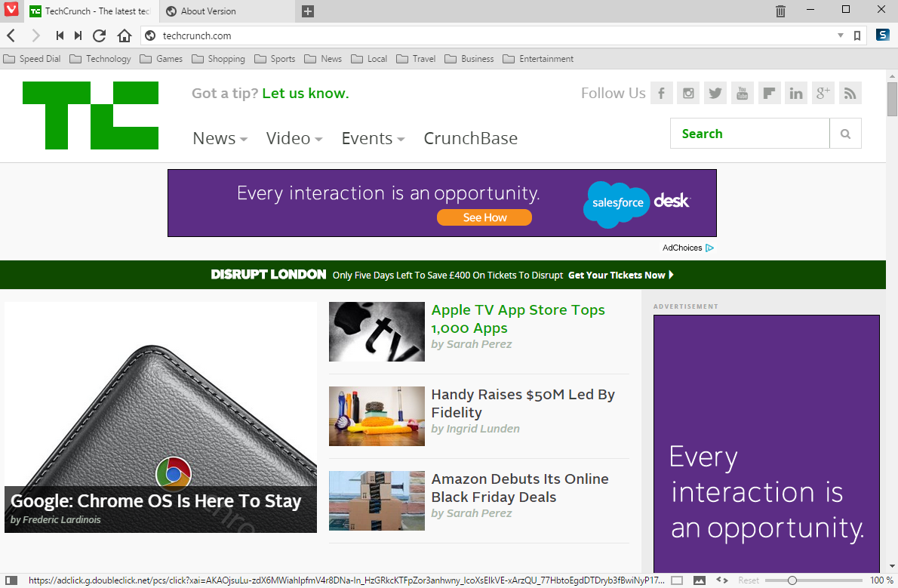
Task: Click the site info globe icon
Action: point(150,35)
